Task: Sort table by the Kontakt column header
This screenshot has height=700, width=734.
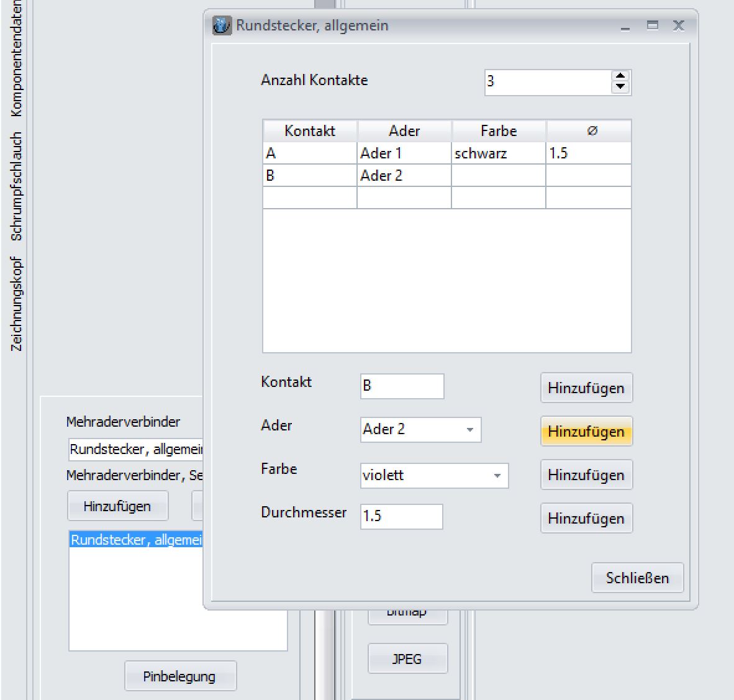Action: click(x=309, y=131)
